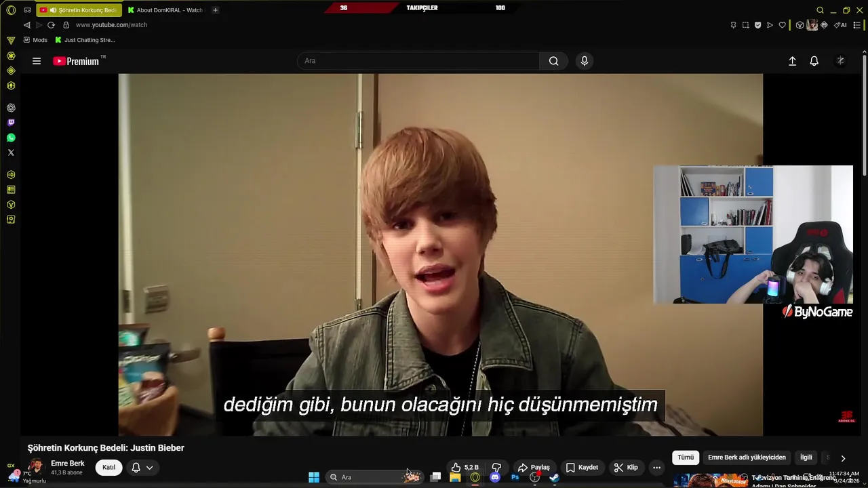Go back with the browser back arrow
868x488 pixels.
[26, 25]
